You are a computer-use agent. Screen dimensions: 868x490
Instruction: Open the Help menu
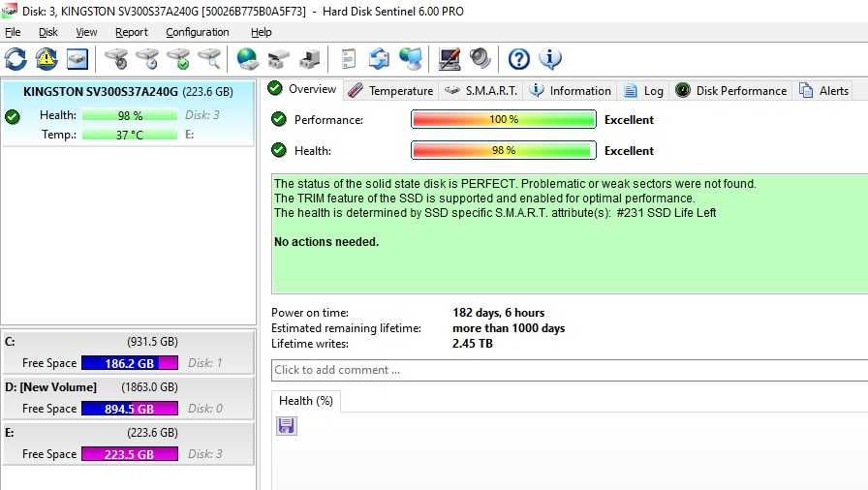tap(261, 32)
